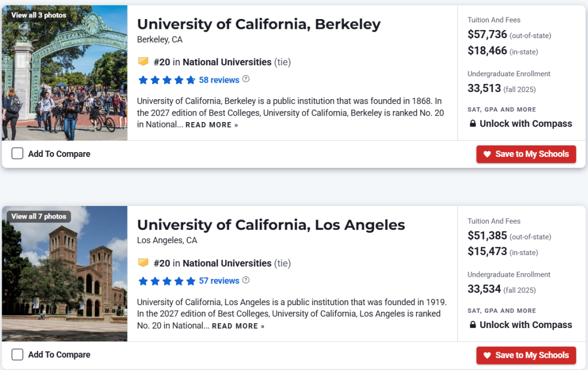This screenshot has width=588, height=370.
Task: Open University of California, Berkeley title
Action: tap(259, 24)
